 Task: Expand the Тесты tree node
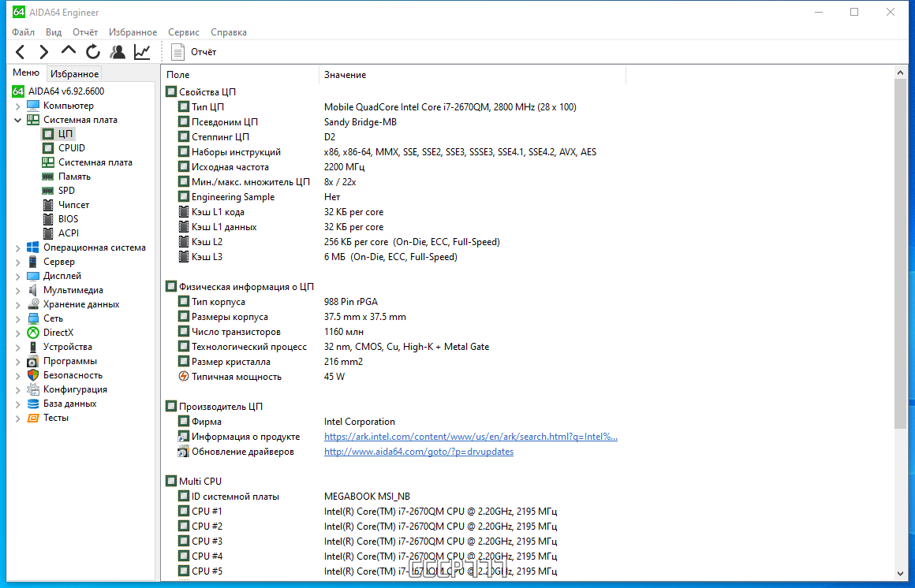tap(17, 419)
